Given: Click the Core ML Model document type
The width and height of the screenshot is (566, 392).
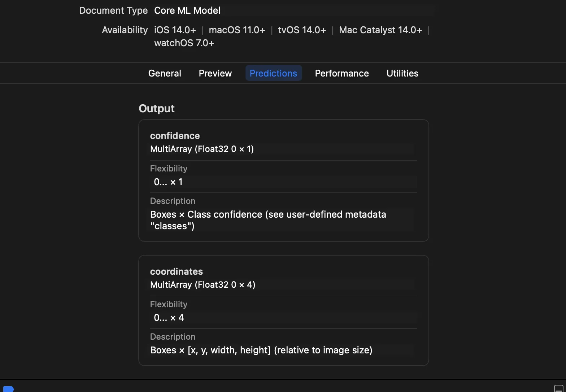Looking at the screenshot, I should [187, 10].
